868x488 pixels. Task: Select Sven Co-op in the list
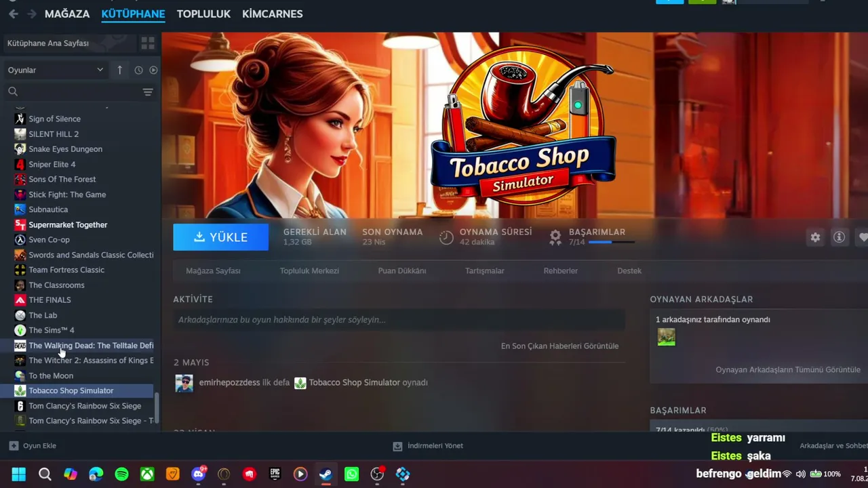coord(84,239)
